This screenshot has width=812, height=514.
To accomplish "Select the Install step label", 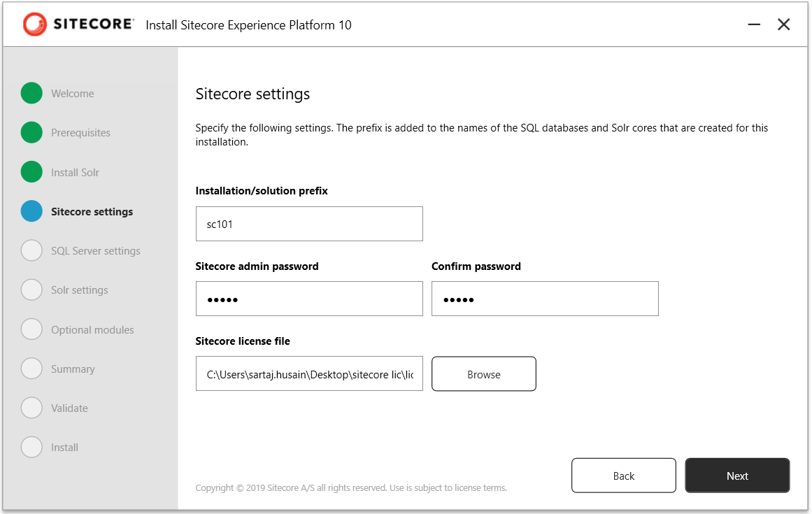I will pos(64,448).
